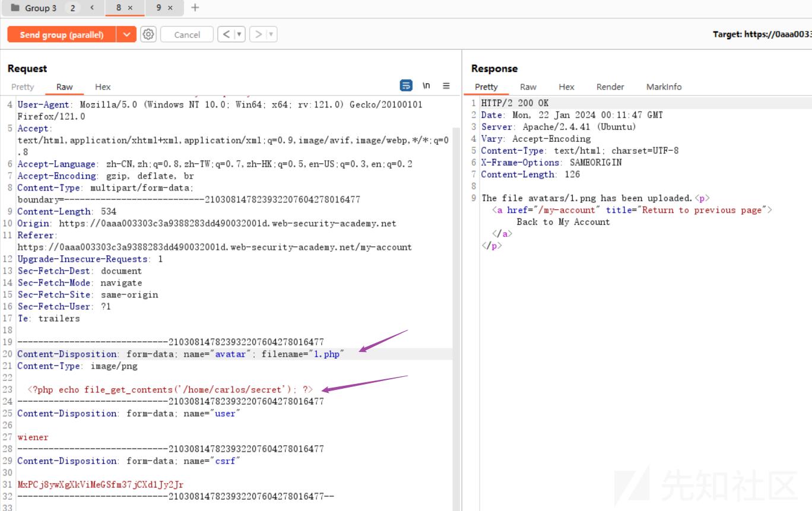Screen dimensions: 812x511
Task: Click the response "Content-Length: 126" header
Action: point(531,174)
